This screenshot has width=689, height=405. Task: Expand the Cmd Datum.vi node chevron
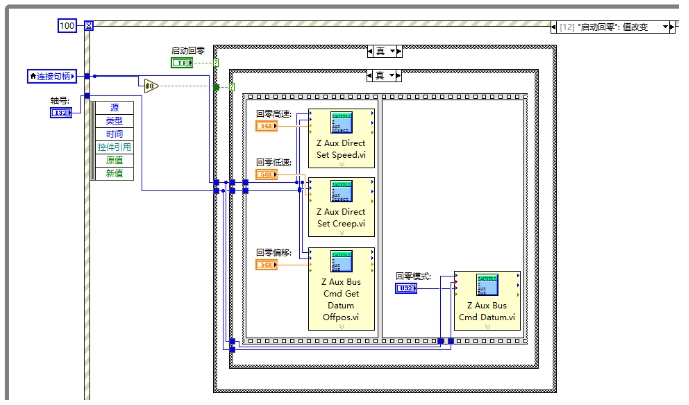coord(487,327)
